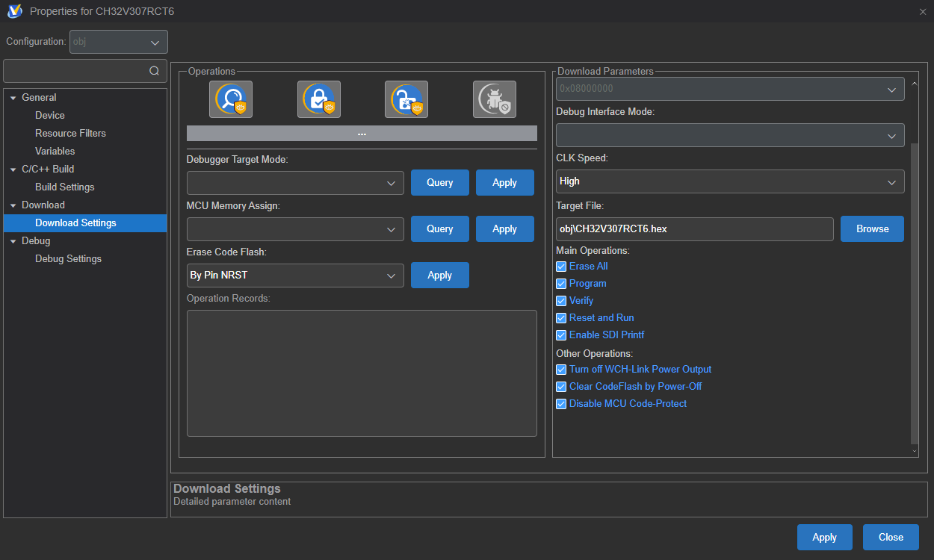Uncheck the Verify option
Screen dimensions: 934x560
(561, 301)
